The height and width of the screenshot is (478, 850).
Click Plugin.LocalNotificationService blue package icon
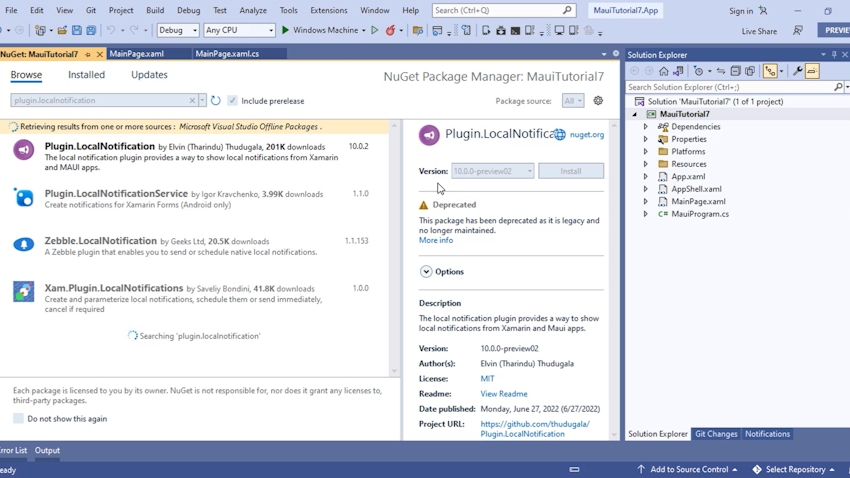click(x=23, y=197)
